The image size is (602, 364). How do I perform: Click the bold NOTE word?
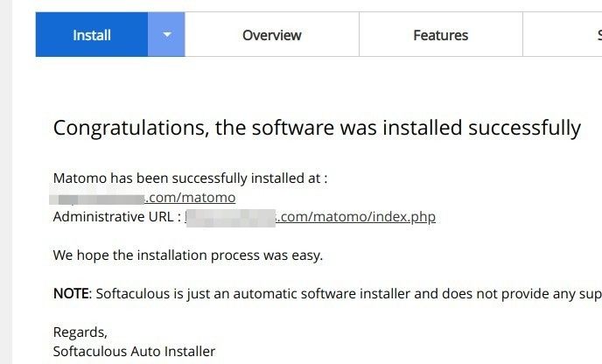pyautogui.click(x=71, y=293)
